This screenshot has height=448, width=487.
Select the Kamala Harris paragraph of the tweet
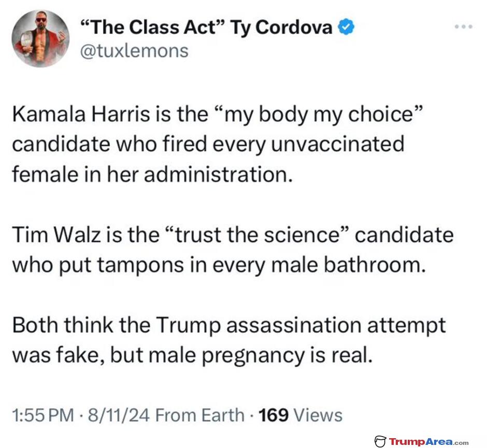click(218, 144)
